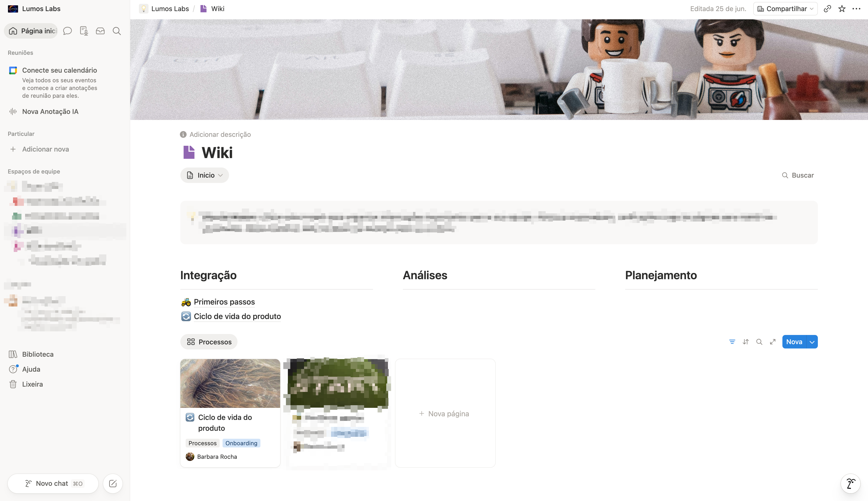This screenshot has width=868, height=501.
Task: Open the floating AI assistant button
Action: coord(850,483)
